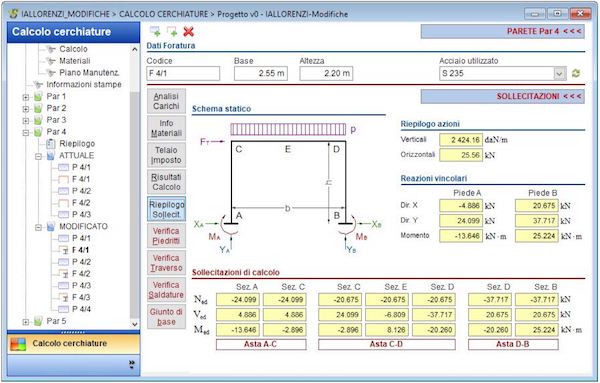The height and width of the screenshot is (383, 600).
Task: Expand the Par 5 tree node
Action: coord(26,322)
